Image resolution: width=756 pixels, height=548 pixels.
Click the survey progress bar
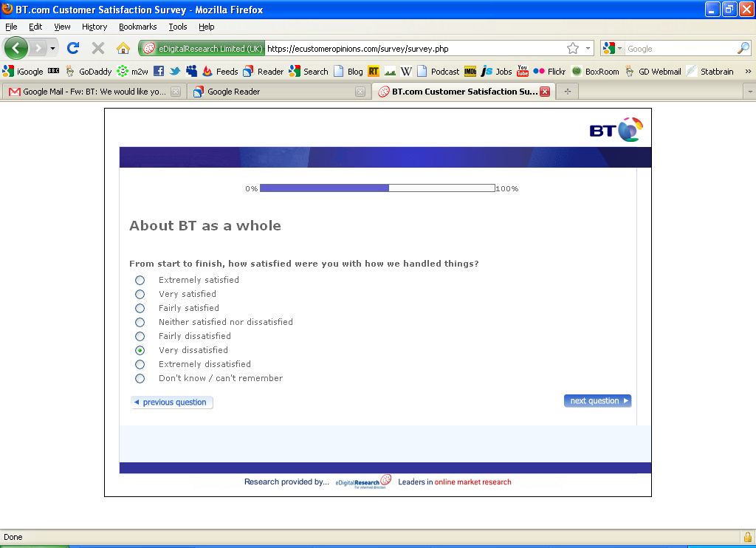tap(377, 188)
